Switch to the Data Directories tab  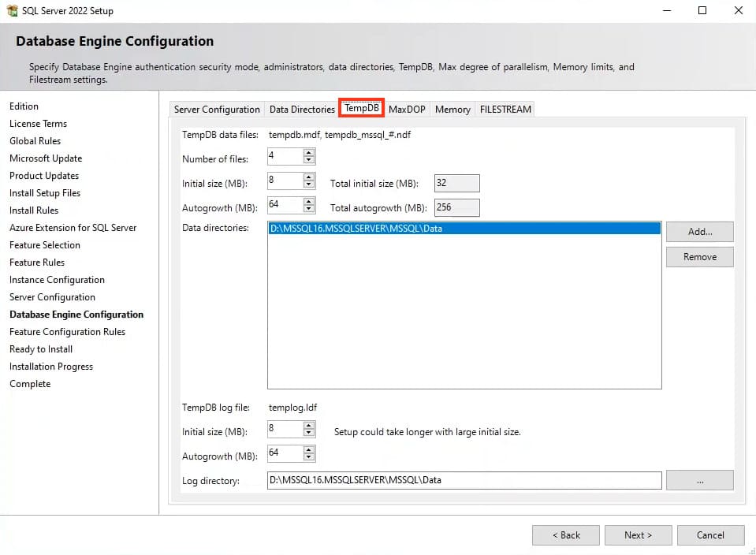pos(302,110)
